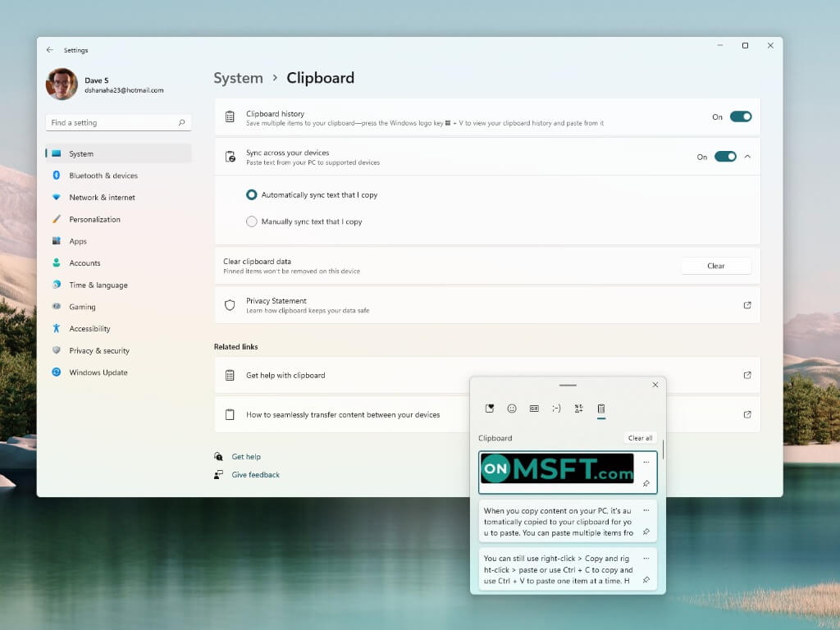Turn off the Clipboard history toggle
The image size is (840, 630).
pos(740,117)
